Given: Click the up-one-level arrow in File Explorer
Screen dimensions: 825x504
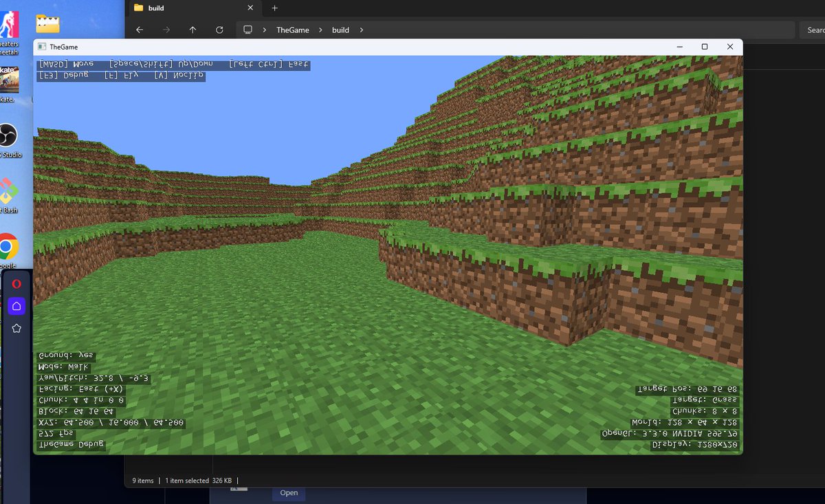Looking at the screenshot, I should [x=192, y=30].
